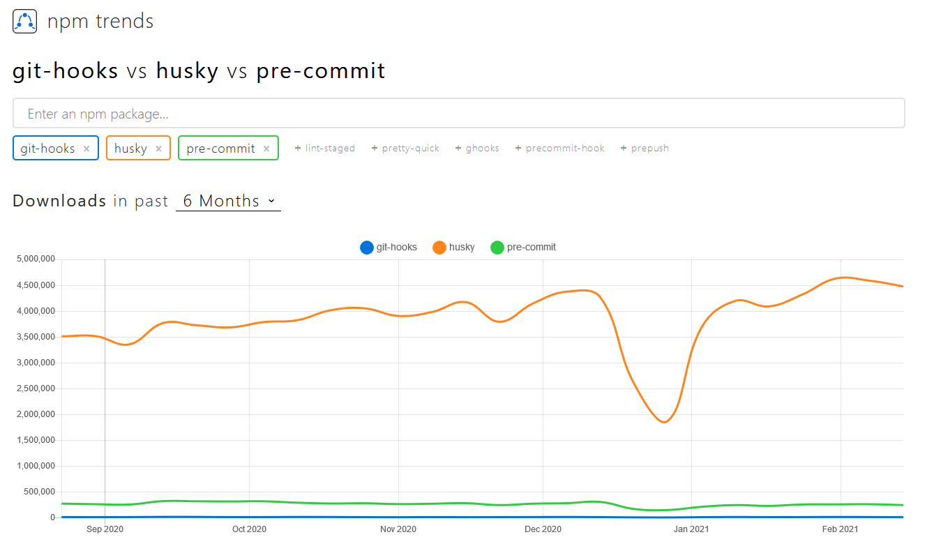Open the npm trends home title link

100,22
